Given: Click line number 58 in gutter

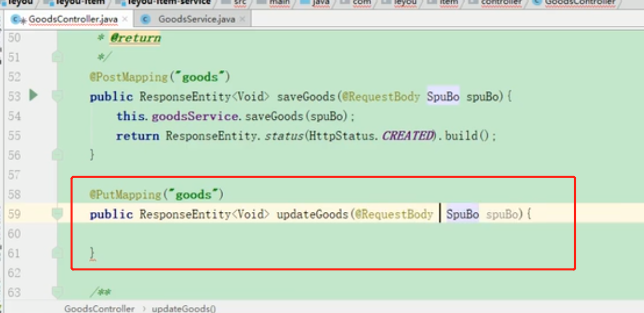Looking at the screenshot, I should click(x=14, y=195).
